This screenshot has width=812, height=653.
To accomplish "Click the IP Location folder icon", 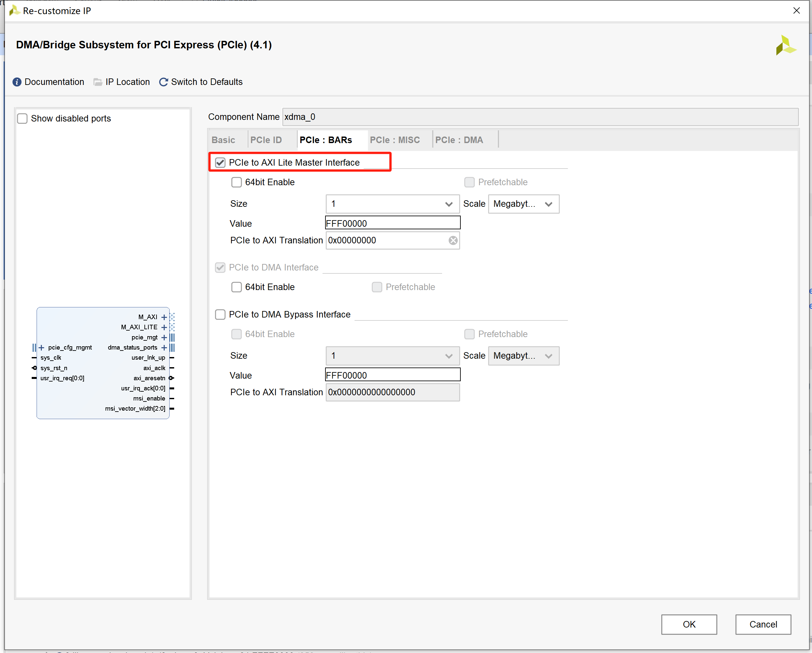I will pyautogui.click(x=98, y=82).
